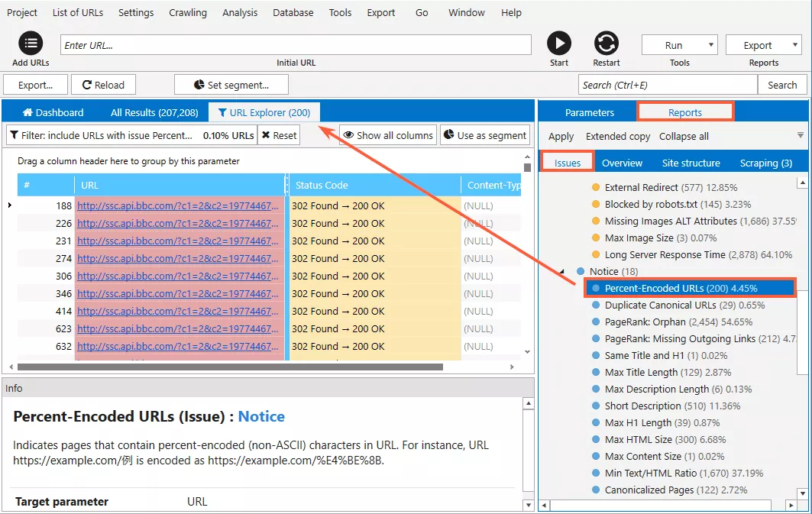Open the Export reports dropdown

click(764, 45)
